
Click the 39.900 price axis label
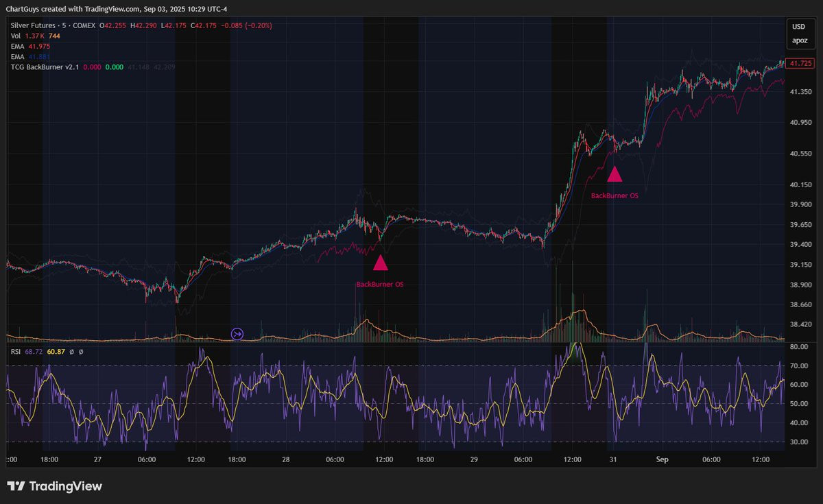point(800,204)
